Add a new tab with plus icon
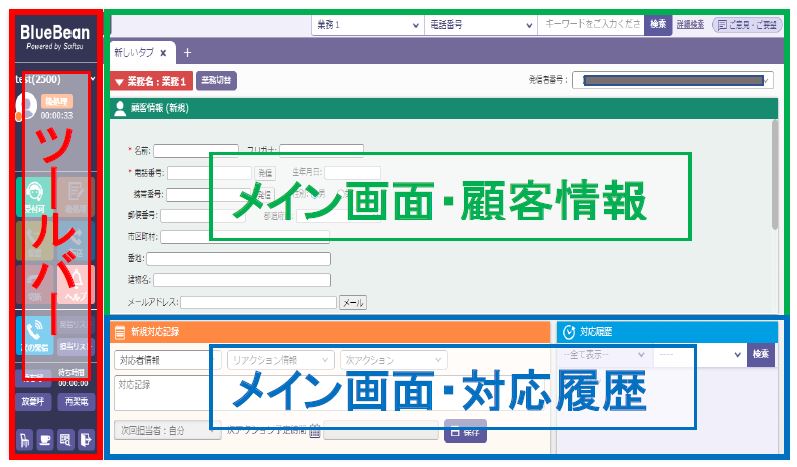This screenshot has width=797, height=467. [187, 52]
